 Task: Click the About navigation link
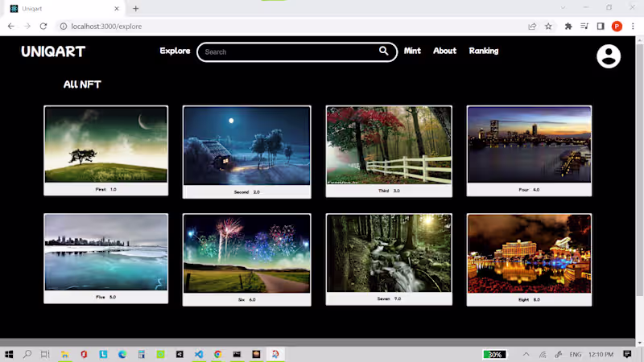pyautogui.click(x=444, y=51)
